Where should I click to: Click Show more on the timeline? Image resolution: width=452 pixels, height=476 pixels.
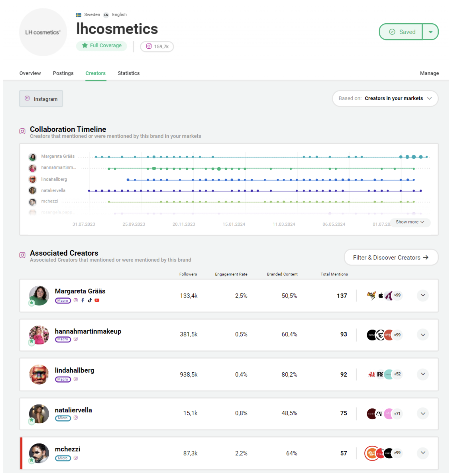click(x=410, y=222)
